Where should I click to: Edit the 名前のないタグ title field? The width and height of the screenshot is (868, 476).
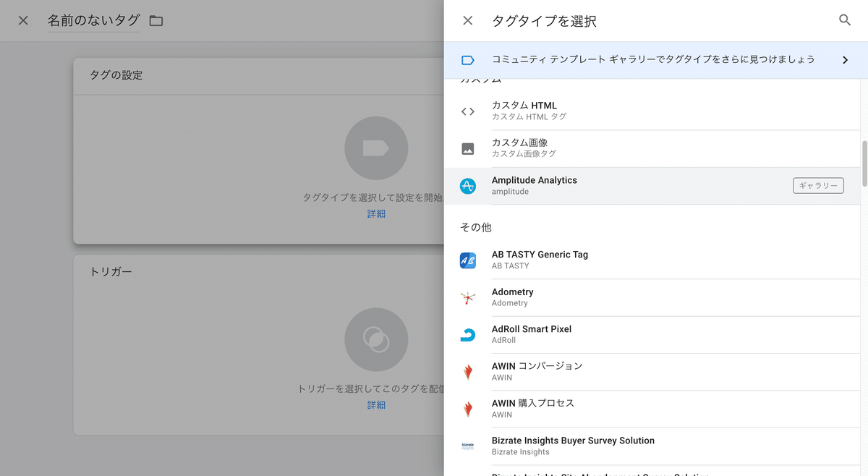[x=94, y=21]
